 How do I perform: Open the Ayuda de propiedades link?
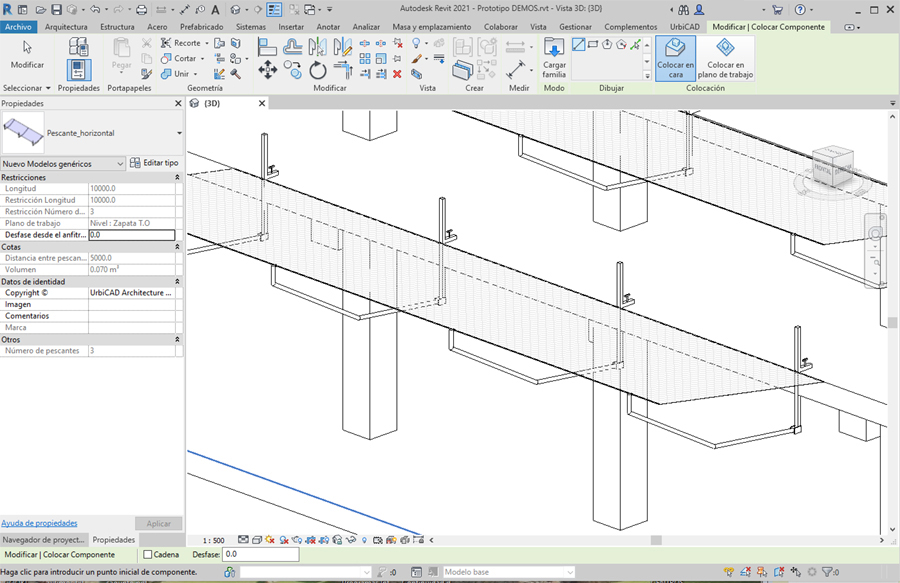[x=39, y=523]
